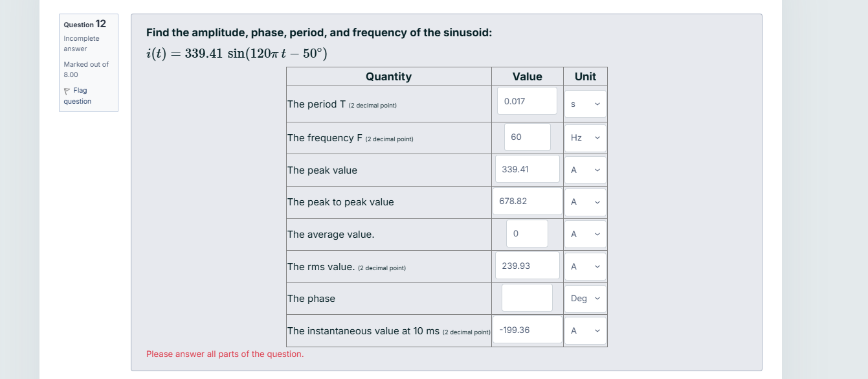This screenshot has width=868, height=379.
Task: Select the instantaneous value input containing -199.36
Action: 526,329
